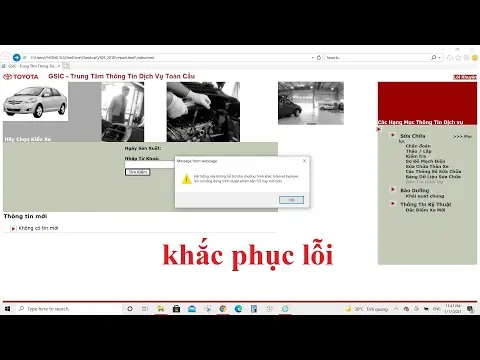Screen dimensions: 480x360
Task: Open Chẩn đoán link
Action: (x=418, y=146)
